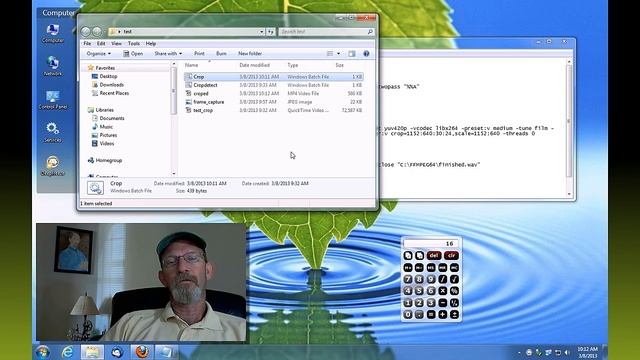Image resolution: width=640 pixels, height=360 pixels.
Task: Open Computer desktop icon
Action: [53, 33]
